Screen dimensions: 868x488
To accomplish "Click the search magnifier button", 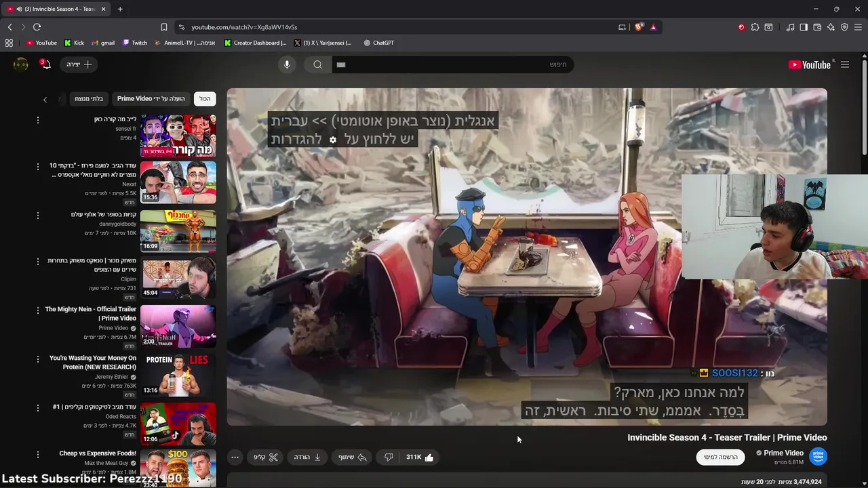I will point(317,64).
